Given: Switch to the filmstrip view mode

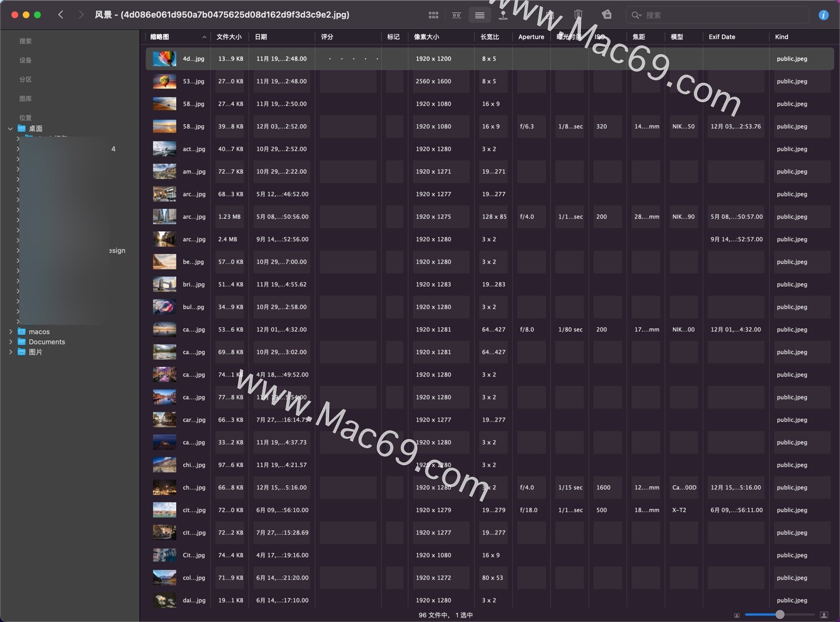Looking at the screenshot, I should click(x=457, y=15).
